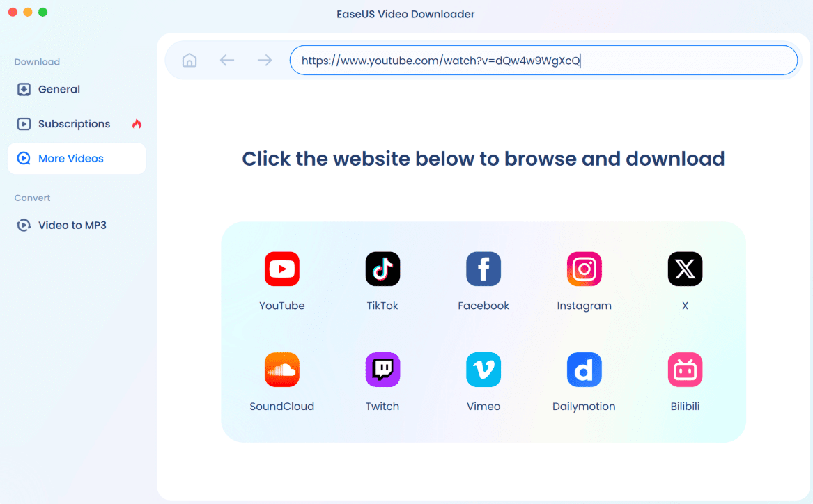Click the flame icon next to Subscriptions

[137, 124]
